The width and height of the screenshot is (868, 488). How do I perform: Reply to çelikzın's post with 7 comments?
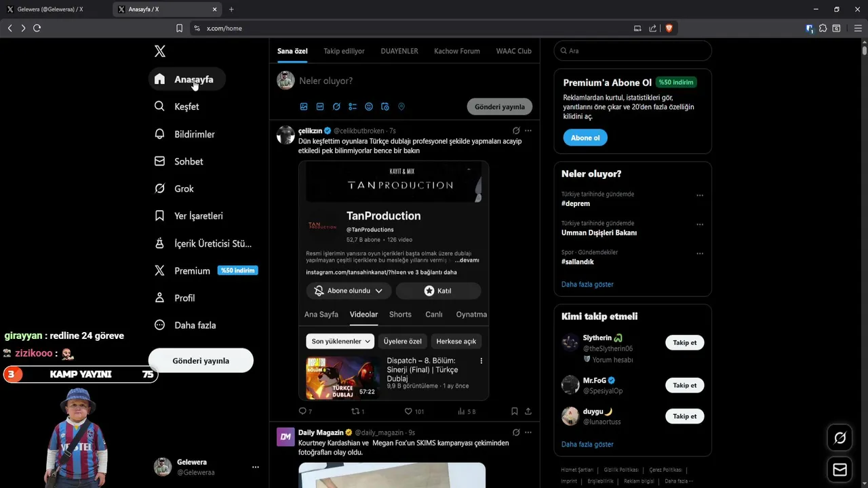(x=305, y=411)
